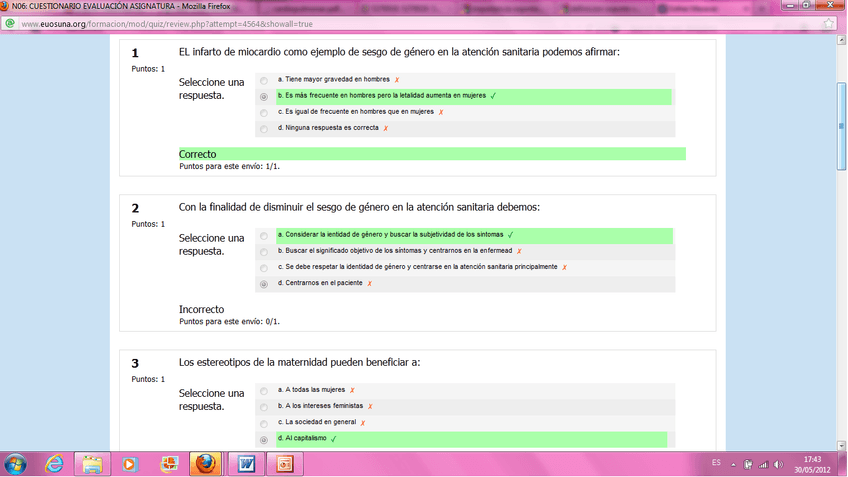The image size is (848, 477).
Task: Open Windows Explorer folder in taskbar
Action: pyautogui.click(x=91, y=464)
